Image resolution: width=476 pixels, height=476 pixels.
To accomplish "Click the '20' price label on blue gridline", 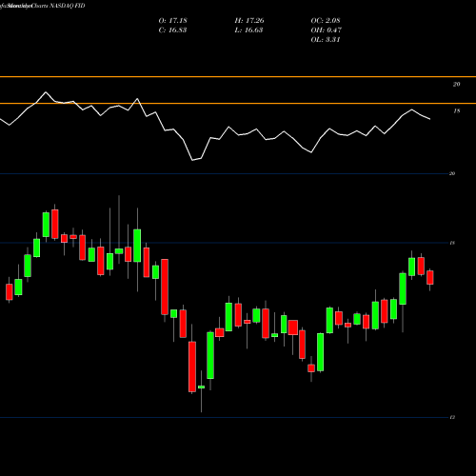I will (452, 173).
